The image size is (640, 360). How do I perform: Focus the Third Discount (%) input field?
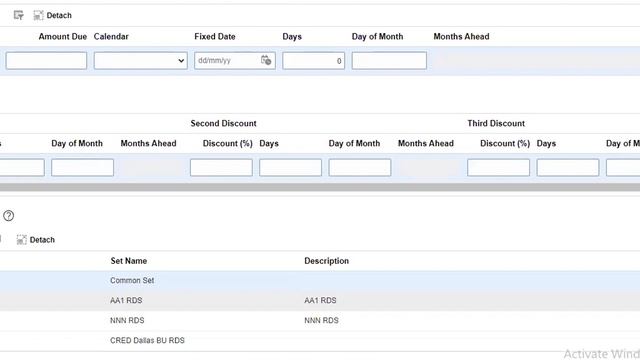499,167
